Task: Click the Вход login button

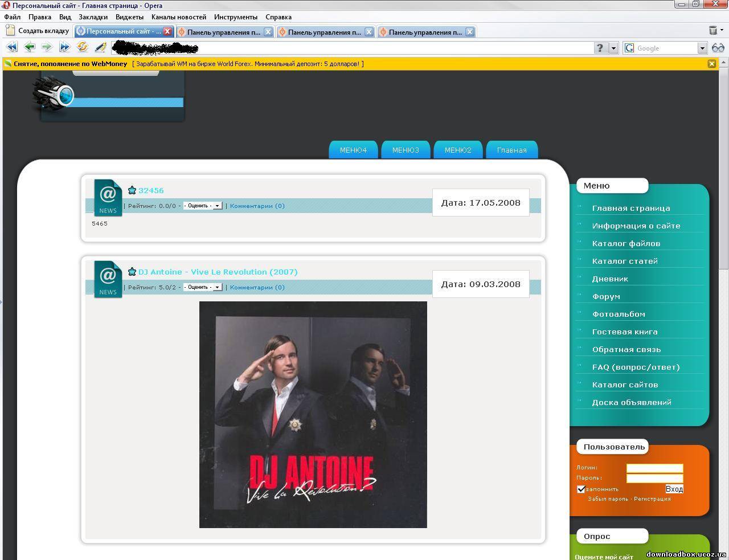Action: click(674, 489)
